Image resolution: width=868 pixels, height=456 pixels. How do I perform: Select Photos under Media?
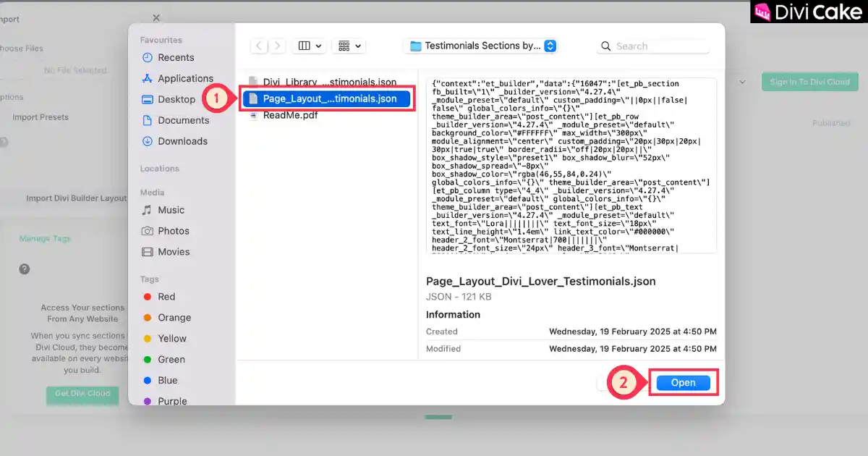click(173, 231)
